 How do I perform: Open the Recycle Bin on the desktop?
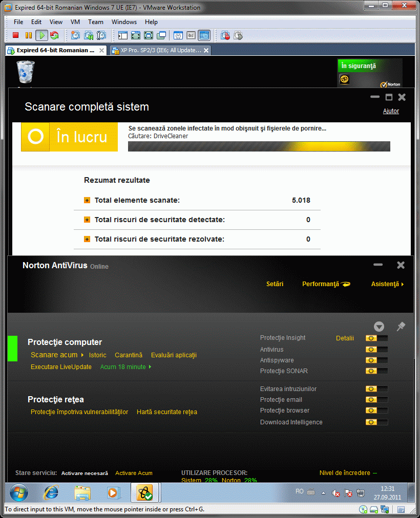coord(26,72)
